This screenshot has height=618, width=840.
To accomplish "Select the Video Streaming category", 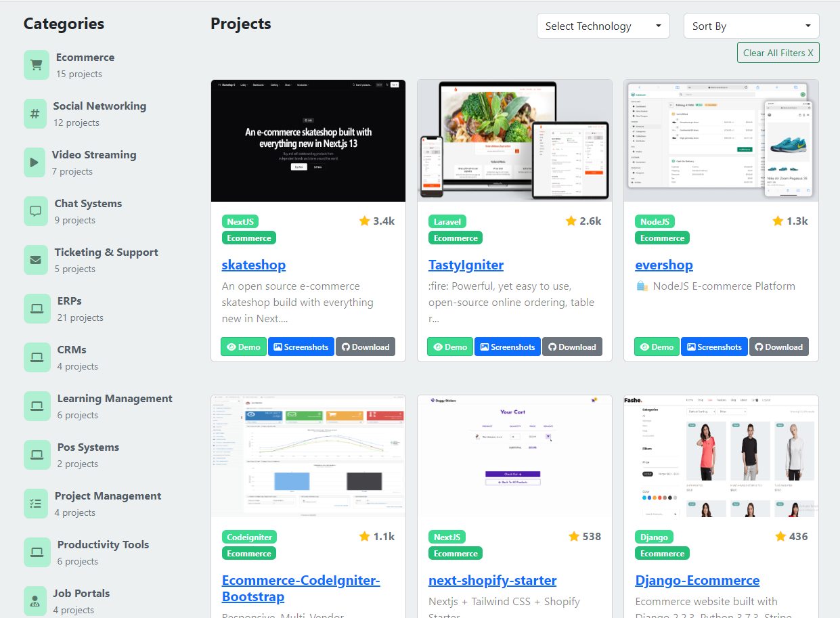I will (x=94, y=155).
